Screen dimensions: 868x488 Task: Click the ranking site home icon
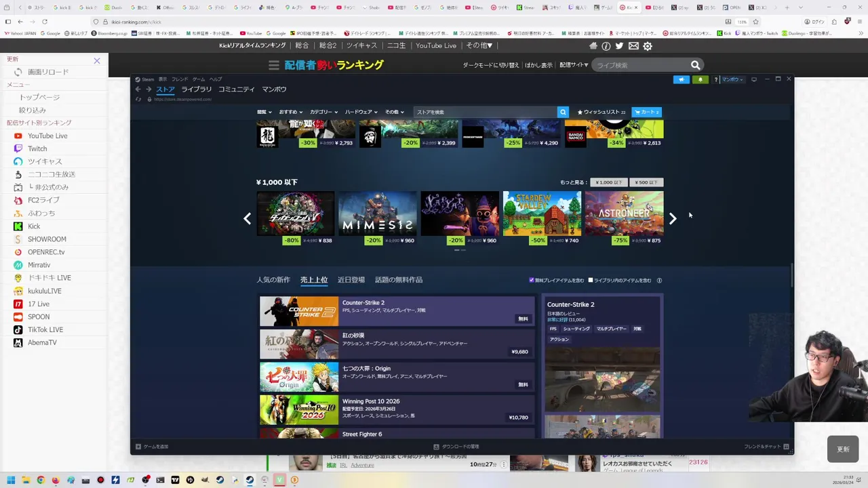tap(593, 46)
